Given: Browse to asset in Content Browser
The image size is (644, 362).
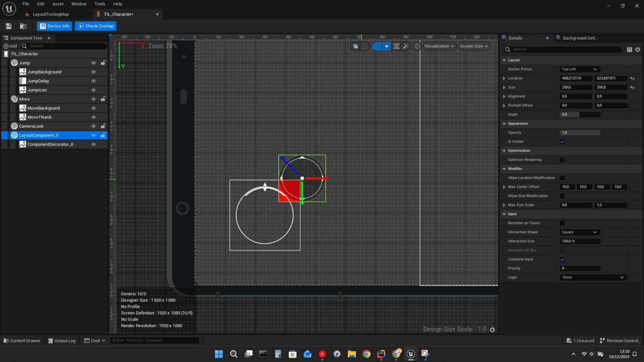Looking at the screenshot, I should coord(23,26).
